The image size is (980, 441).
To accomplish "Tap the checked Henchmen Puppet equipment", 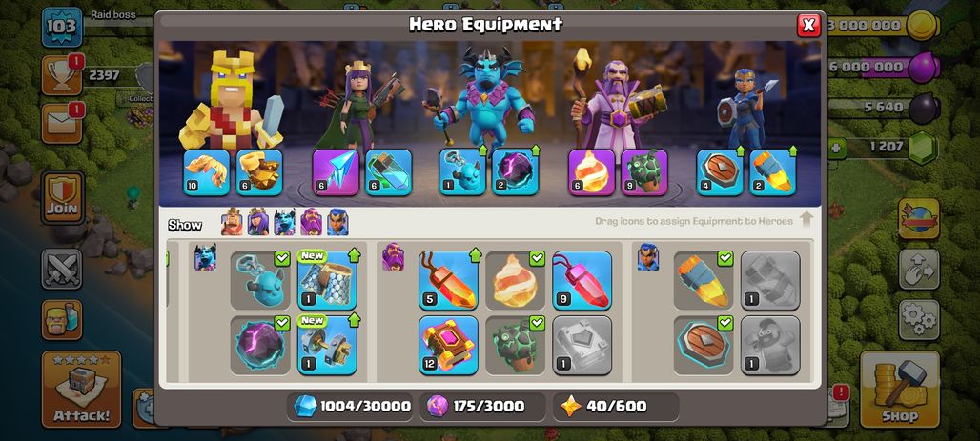I will pos(260,280).
